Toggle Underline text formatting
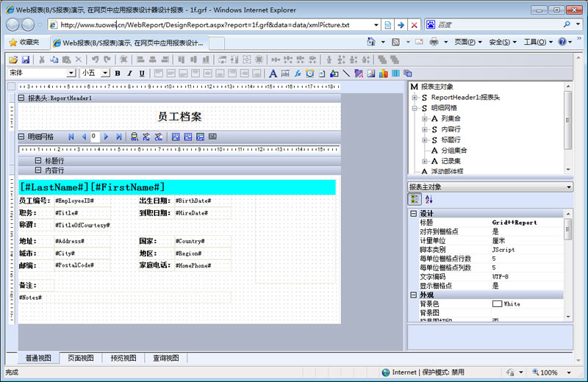Viewport: 588px width, 382px height. coord(142,73)
